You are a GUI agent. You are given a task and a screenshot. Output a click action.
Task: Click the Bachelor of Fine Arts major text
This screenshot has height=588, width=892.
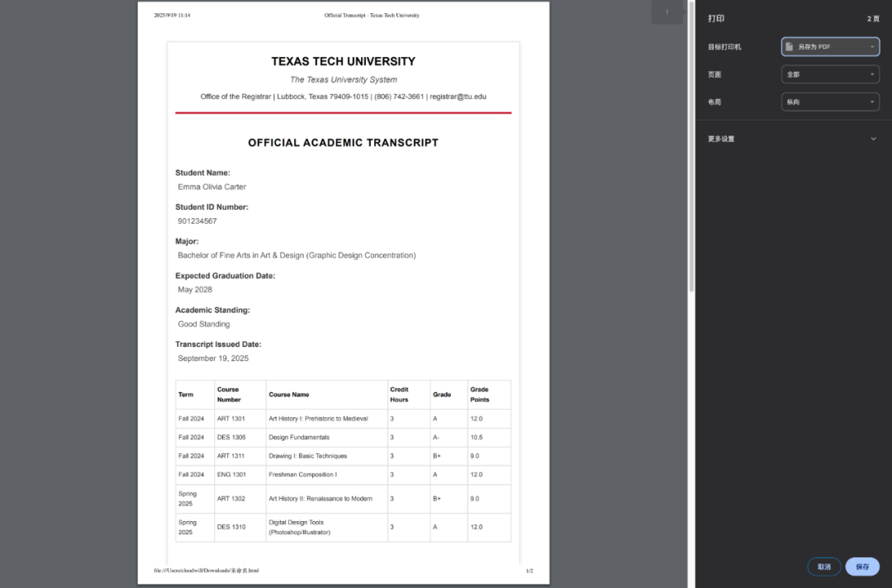tap(297, 255)
